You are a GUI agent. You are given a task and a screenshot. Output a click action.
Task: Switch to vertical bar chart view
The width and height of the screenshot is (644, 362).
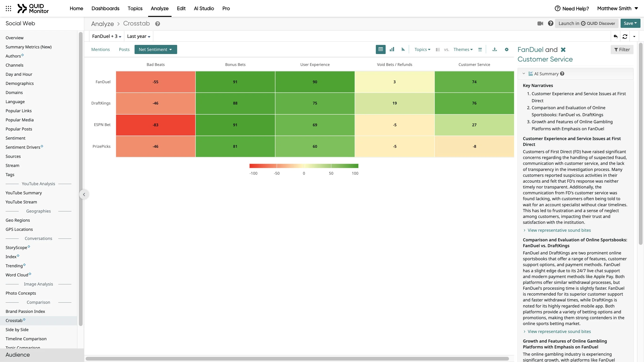click(392, 50)
